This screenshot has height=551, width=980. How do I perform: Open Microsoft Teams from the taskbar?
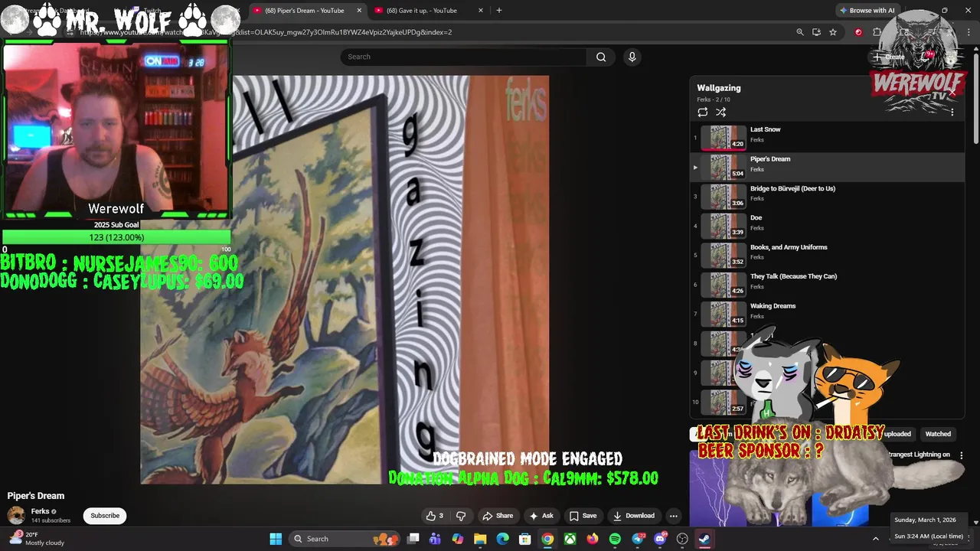click(435, 539)
